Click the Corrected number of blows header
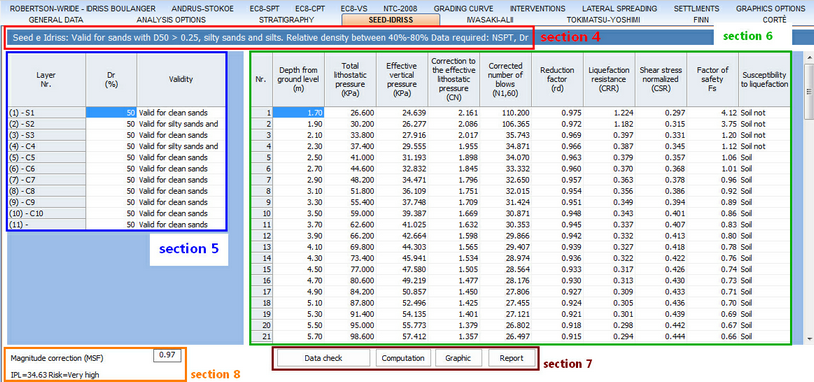Viewport: 814px width, 382px height. point(506,79)
